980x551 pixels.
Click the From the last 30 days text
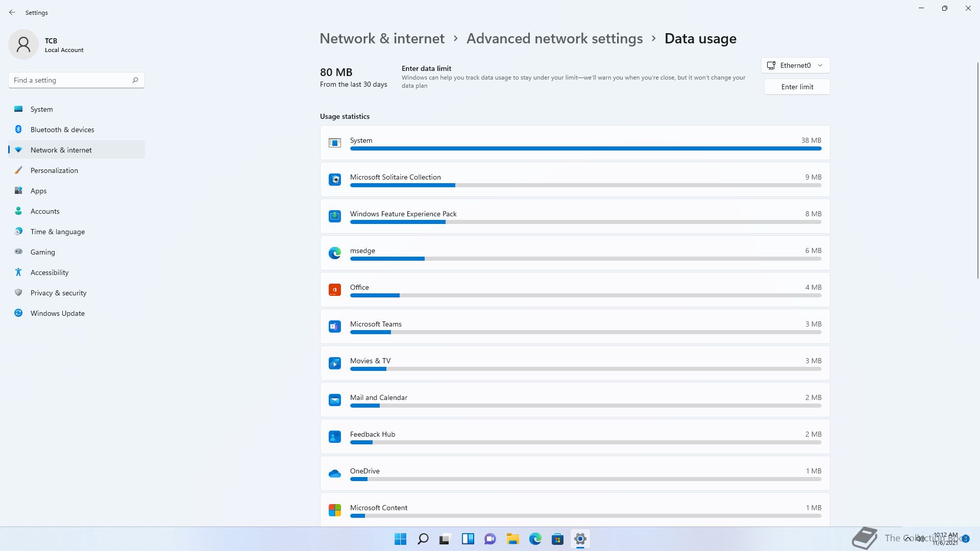point(353,84)
